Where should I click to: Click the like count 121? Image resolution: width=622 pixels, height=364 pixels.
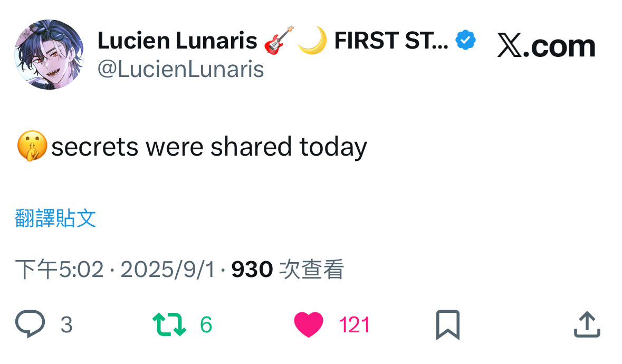[354, 325]
